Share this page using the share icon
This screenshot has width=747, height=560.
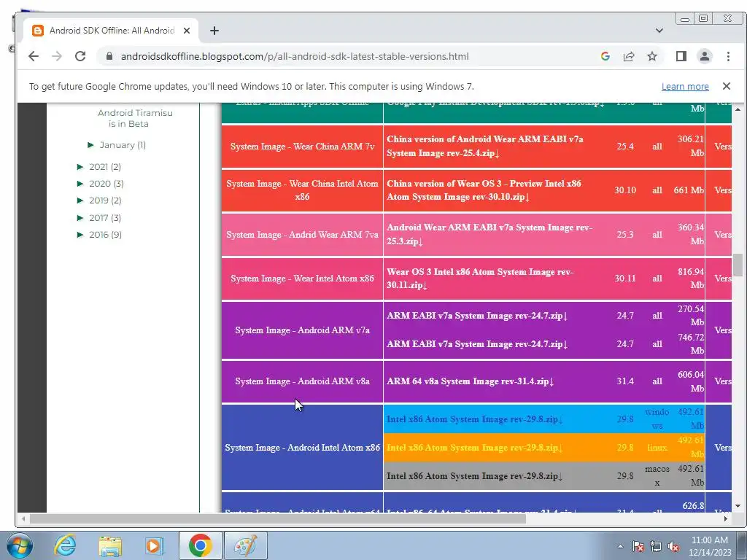click(628, 56)
